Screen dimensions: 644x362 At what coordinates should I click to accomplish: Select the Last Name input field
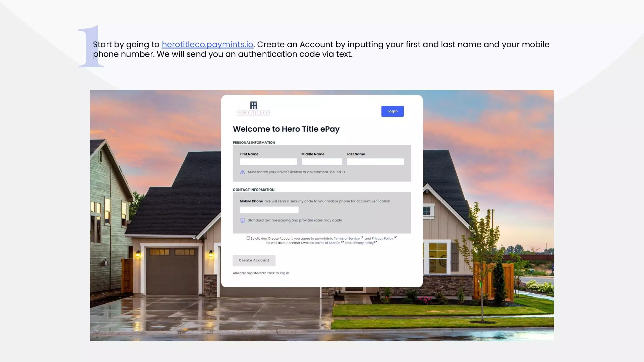coord(375,161)
